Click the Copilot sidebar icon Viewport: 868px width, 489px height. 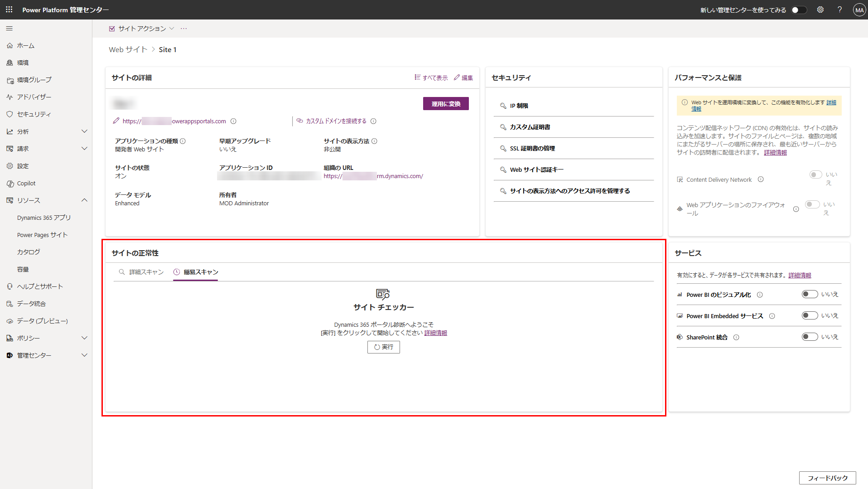(x=10, y=183)
